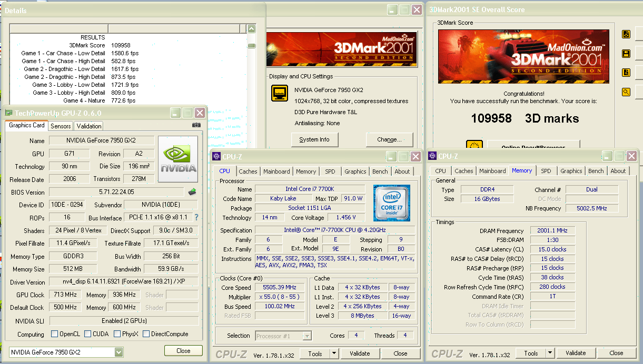
Task: Click the CAS# Latency value 15.0 clocks
Action: (x=551, y=249)
